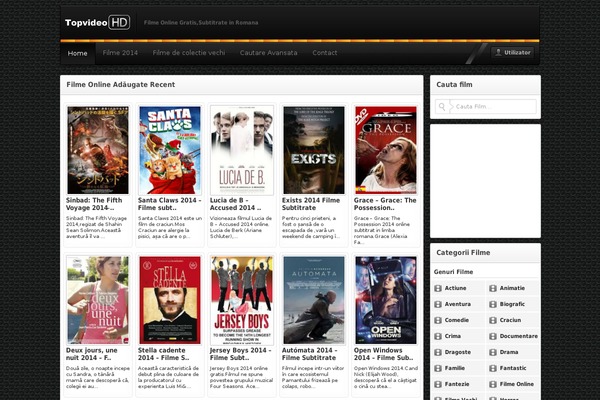The image size is (600, 400).
Task: Select the Documentare category label
Action: pos(518,336)
